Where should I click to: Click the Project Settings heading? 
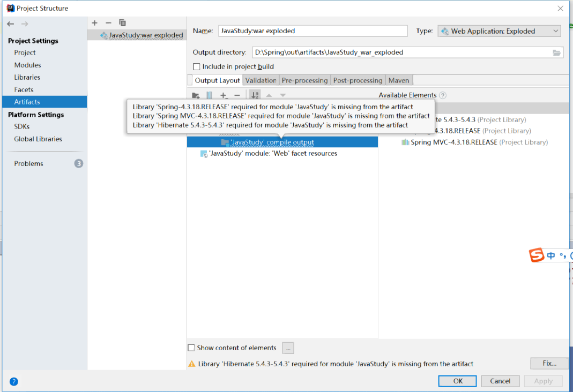[33, 41]
